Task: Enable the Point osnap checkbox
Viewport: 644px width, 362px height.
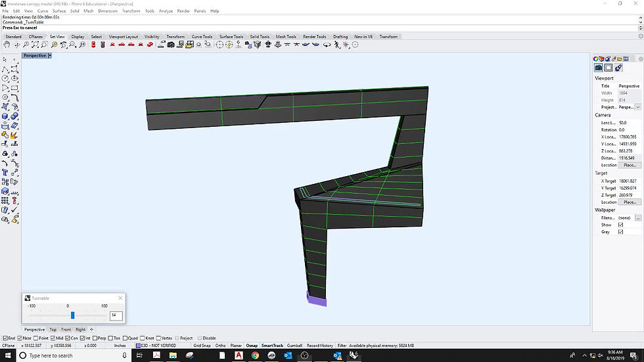Action: pos(35,338)
